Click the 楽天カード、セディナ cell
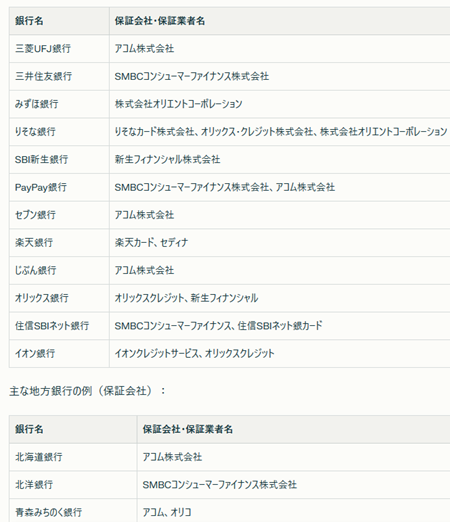The height and width of the screenshot is (522, 450). pyautogui.click(x=280, y=242)
